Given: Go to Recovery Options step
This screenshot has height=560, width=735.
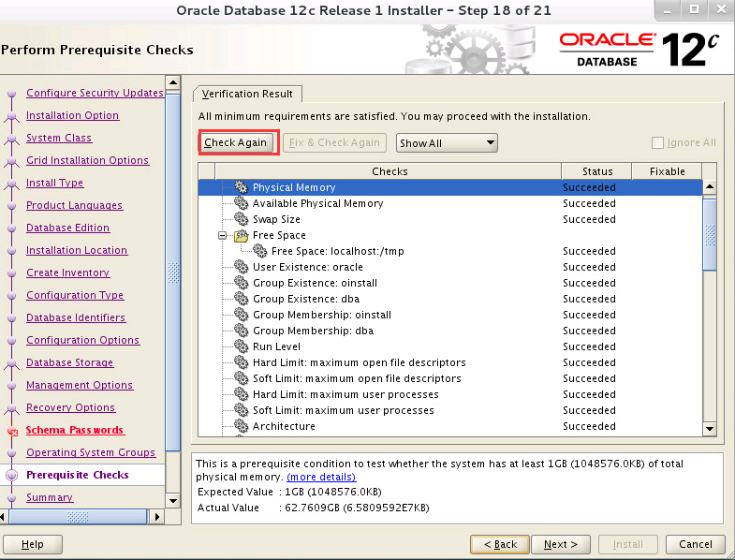Looking at the screenshot, I should point(71,408).
